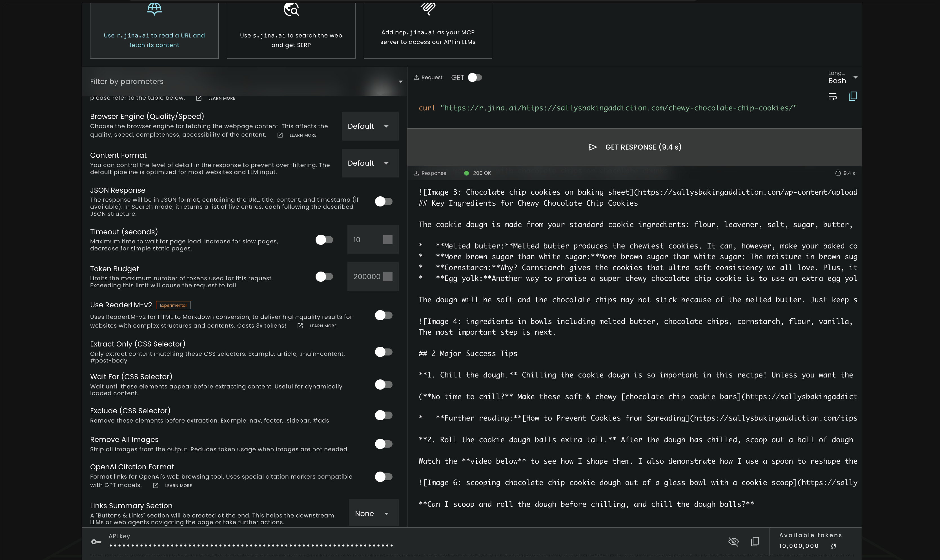This screenshot has height=560, width=940.
Task: Enable Extract Only CSS Selector toggle
Action: click(x=383, y=352)
